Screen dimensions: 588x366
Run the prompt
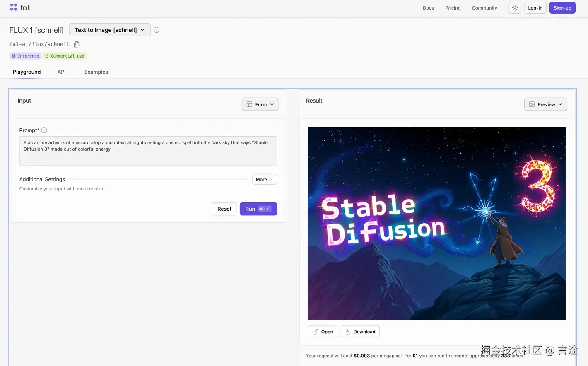point(258,209)
